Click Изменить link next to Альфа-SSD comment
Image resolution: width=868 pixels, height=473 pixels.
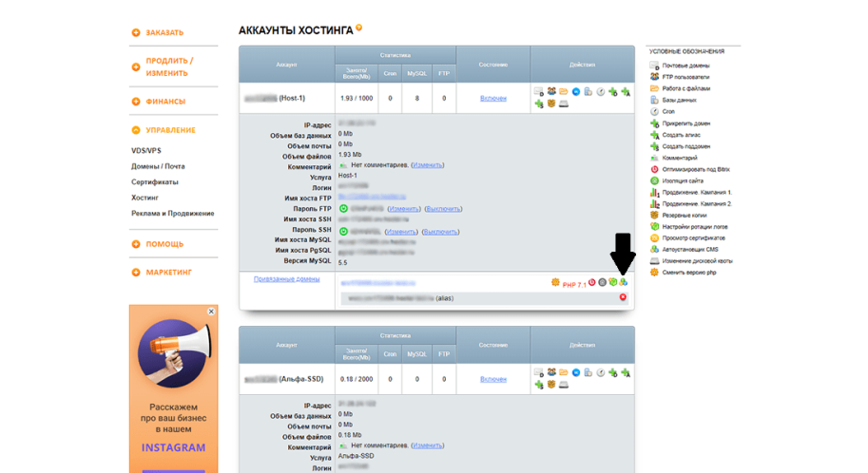pyautogui.click(x=428, y=445)
